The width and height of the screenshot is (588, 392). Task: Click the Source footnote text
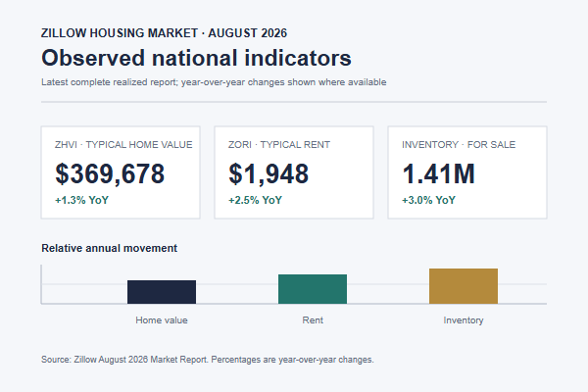208,360
